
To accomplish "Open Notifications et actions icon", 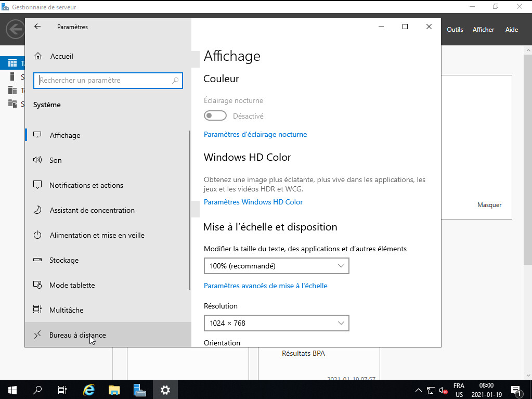I will click(37, 185).
